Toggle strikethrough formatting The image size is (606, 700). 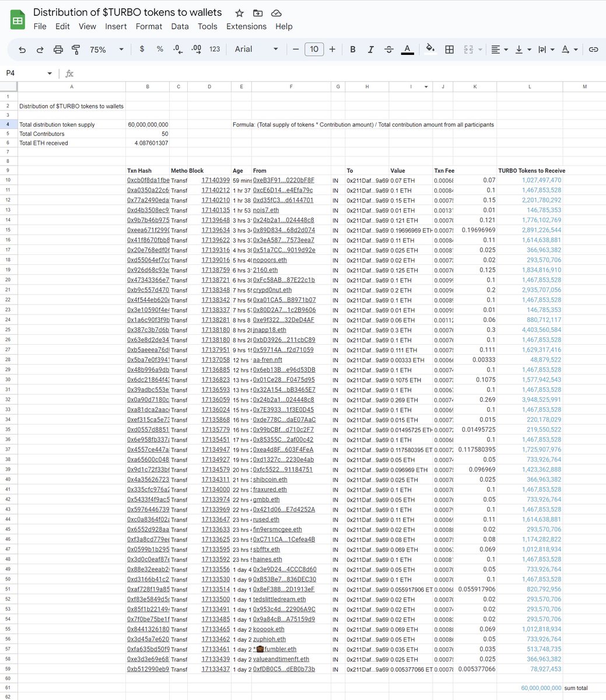pyautogui.click(x=389, y=50)
